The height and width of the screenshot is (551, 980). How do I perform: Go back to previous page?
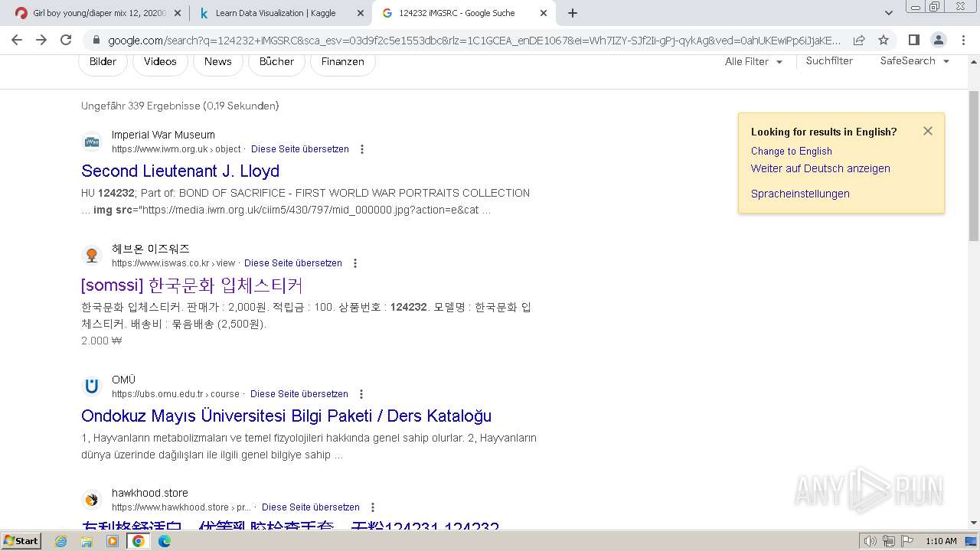coord(17,41)
